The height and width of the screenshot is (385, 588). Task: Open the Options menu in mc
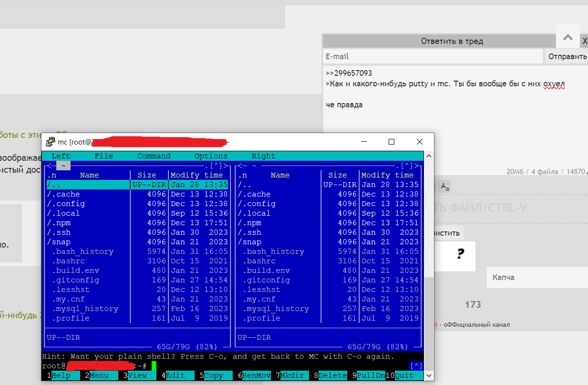click(x=211, y=156)
